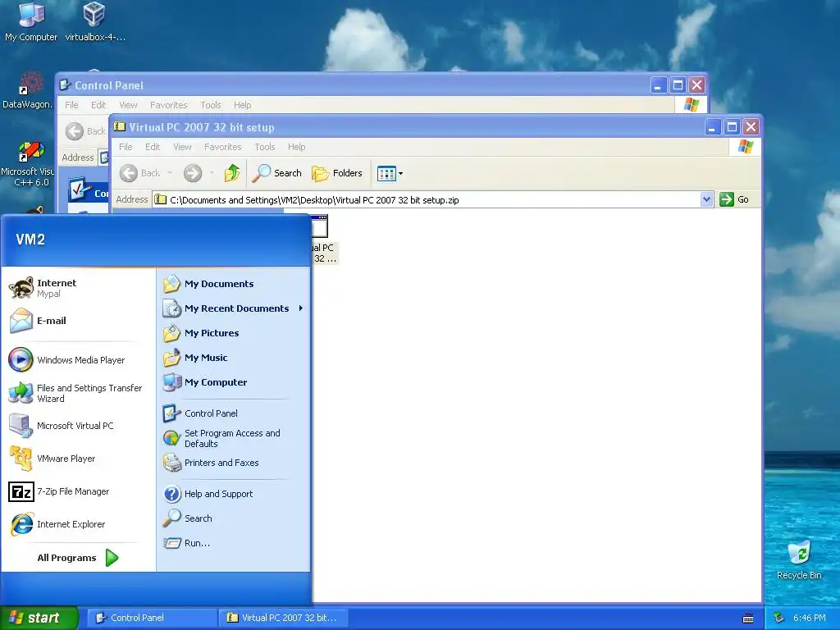
Task: Open Help menu in Control Panel window
Action: (x=242, y=105)
